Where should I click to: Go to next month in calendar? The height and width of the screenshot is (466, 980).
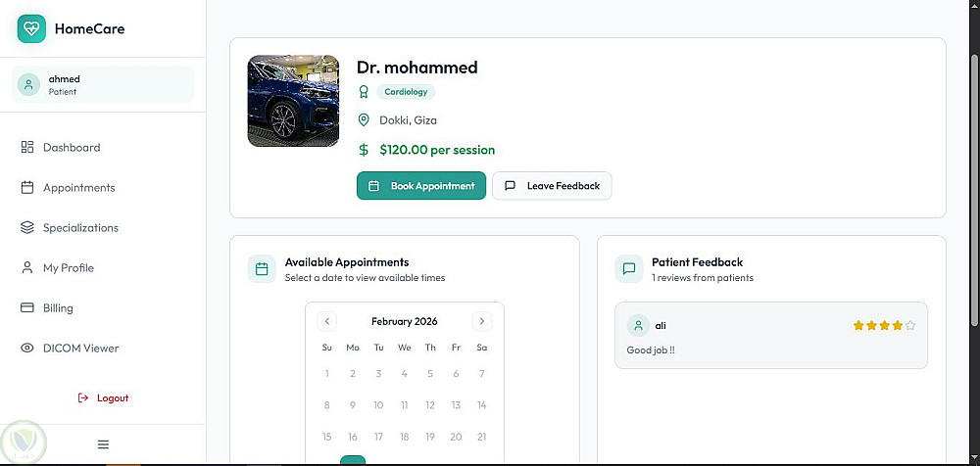tap(481, 321)
